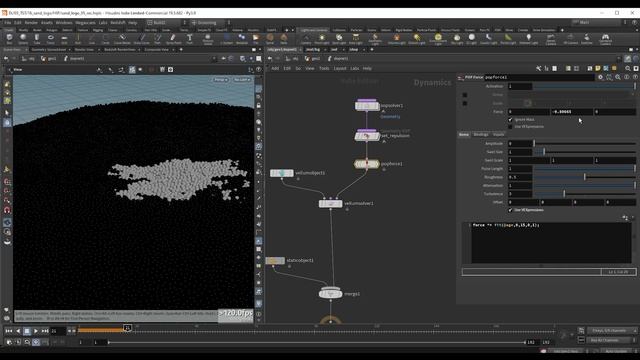The height and width of the screenshot is (360, 640).
Task: Click the Gamepad Camera shelf tool
Action: (x=606, y=38)
